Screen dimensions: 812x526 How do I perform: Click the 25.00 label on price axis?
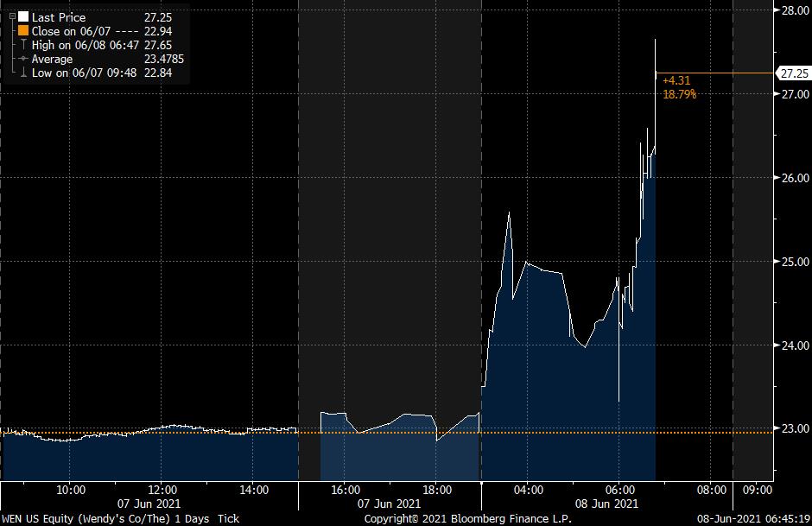point(795,262)
